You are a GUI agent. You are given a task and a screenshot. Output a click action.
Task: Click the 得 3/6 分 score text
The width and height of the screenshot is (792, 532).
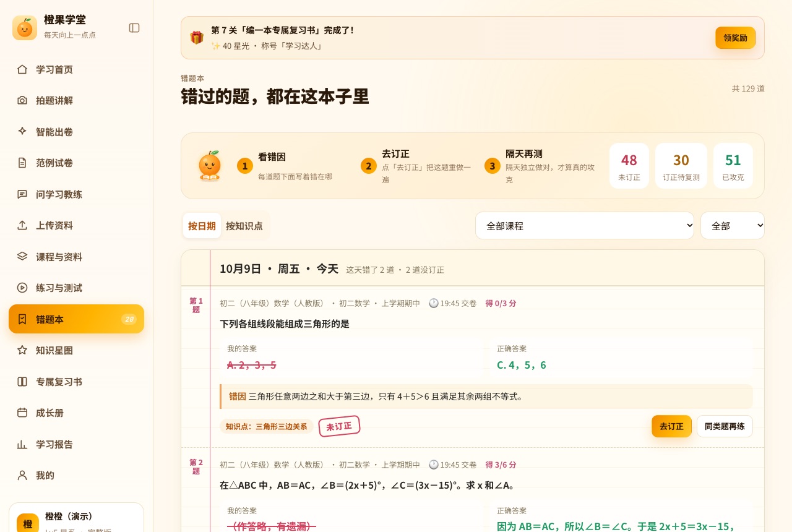(x=501, y=465)
